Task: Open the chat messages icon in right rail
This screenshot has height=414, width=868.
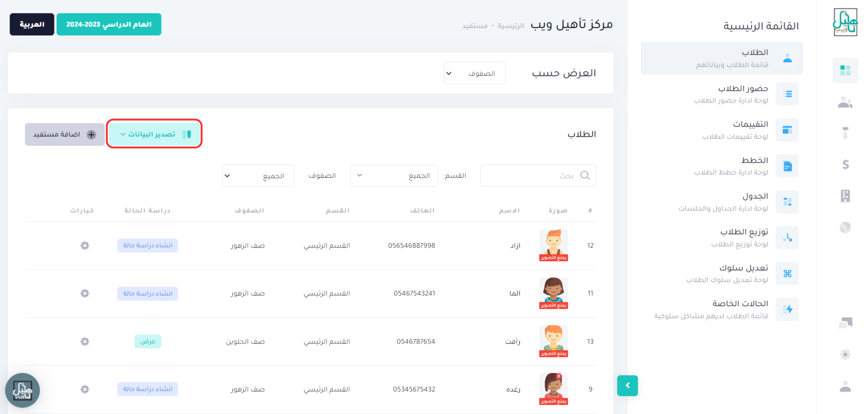Action: [845, 323]
